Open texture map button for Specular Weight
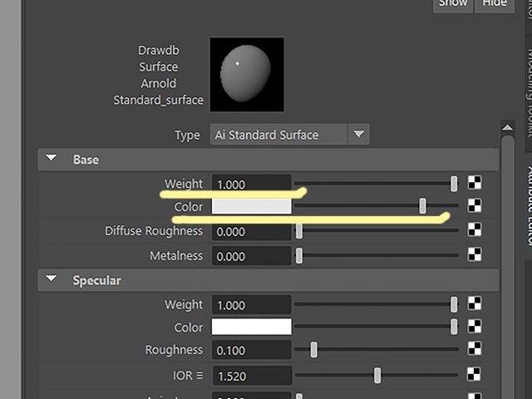532x399 pixels. [475, 303]
